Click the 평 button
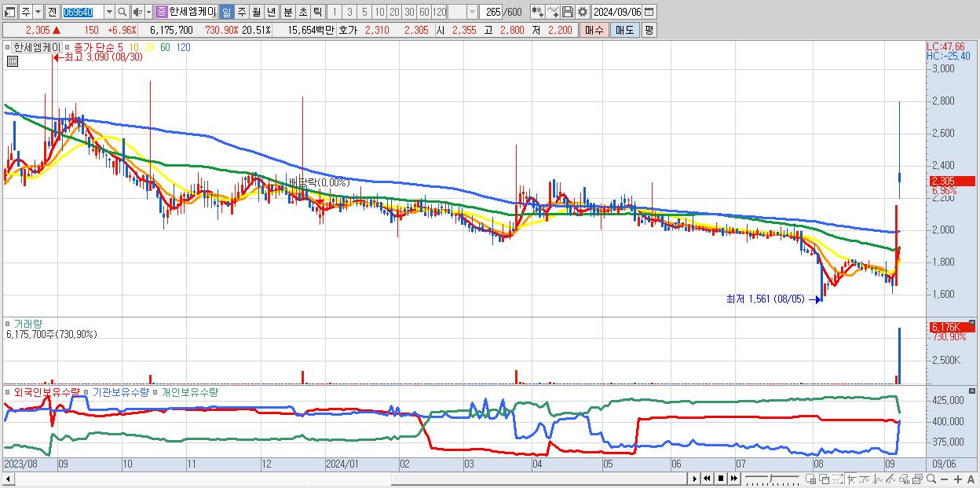The height and width of the screenshot is (488, 980). point(649,30)
